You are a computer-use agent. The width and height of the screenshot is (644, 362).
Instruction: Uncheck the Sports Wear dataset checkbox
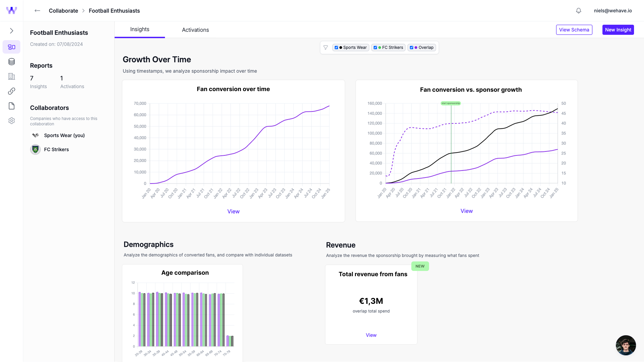click(x=336, y=47)
